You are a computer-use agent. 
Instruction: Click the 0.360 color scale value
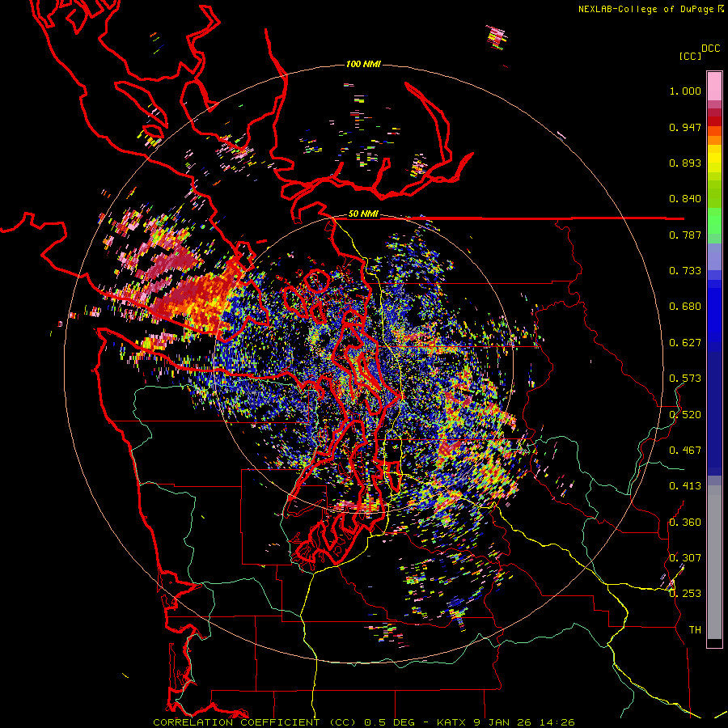click(685, 523)
